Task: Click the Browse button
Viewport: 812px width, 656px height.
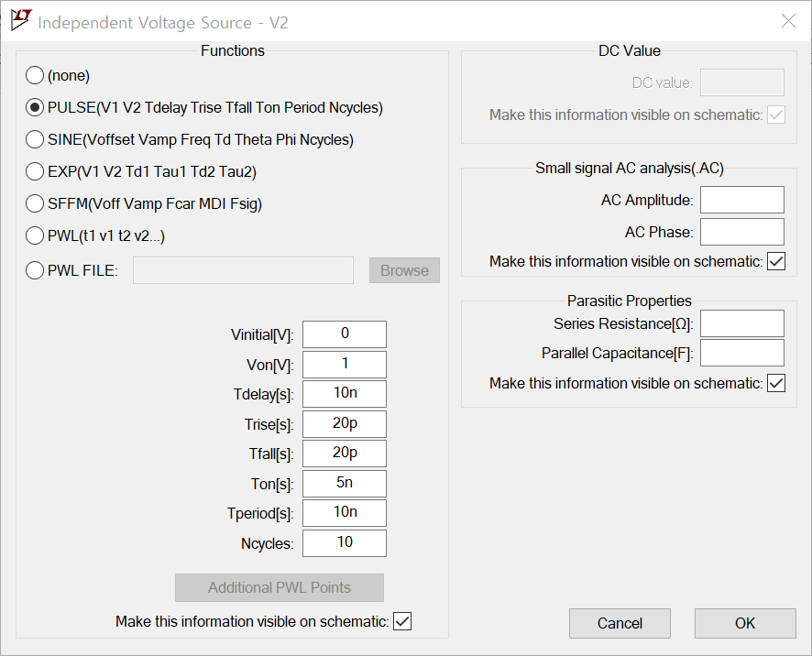Action: [x=404, y=270]
